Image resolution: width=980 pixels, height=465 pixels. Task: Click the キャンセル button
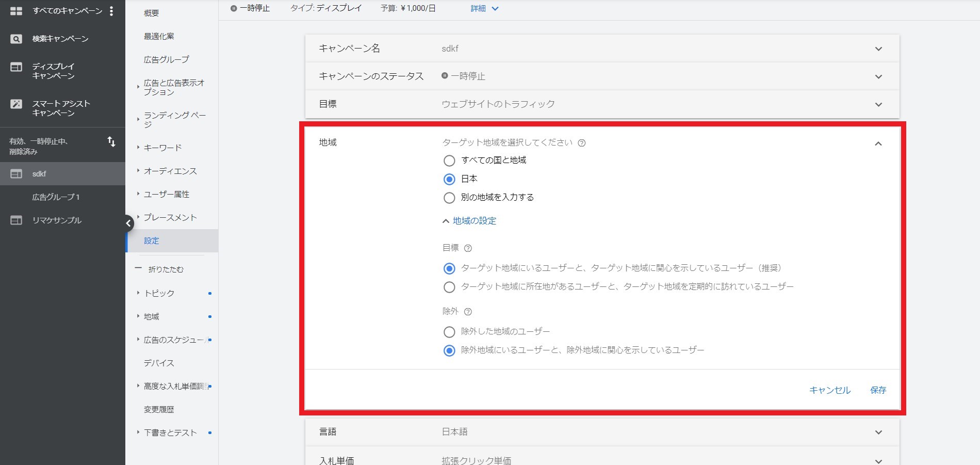(x=830, y=390)
